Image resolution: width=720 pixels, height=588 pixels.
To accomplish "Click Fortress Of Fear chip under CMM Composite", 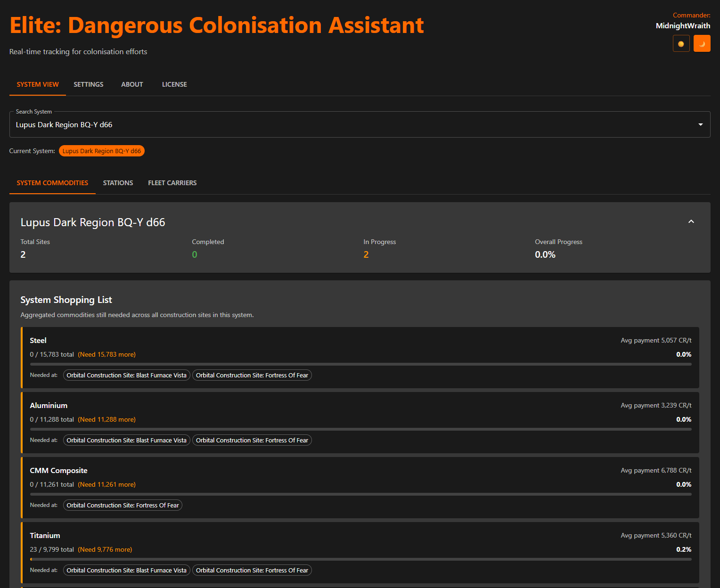I will [x=123, y=505].
